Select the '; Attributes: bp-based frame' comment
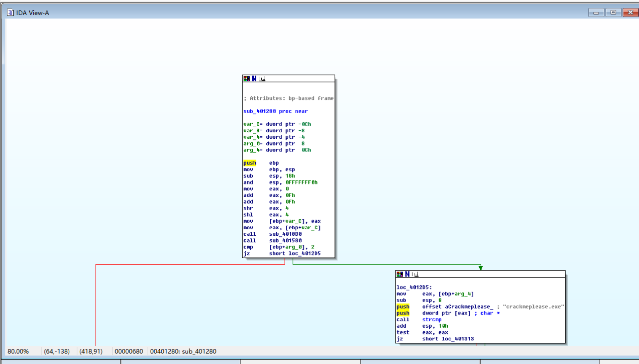The height and width of the screenshot is (364, 639). tap(289, 98)
